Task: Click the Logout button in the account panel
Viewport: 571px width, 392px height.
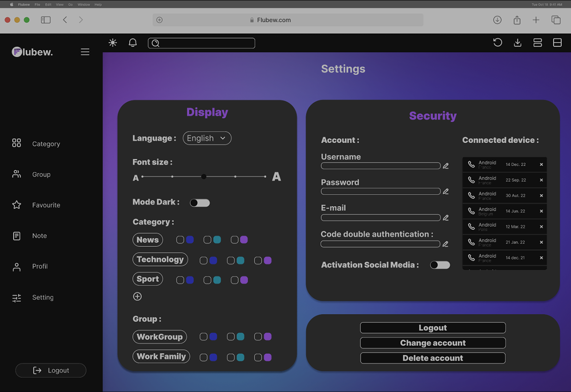Action: [433, 328]
